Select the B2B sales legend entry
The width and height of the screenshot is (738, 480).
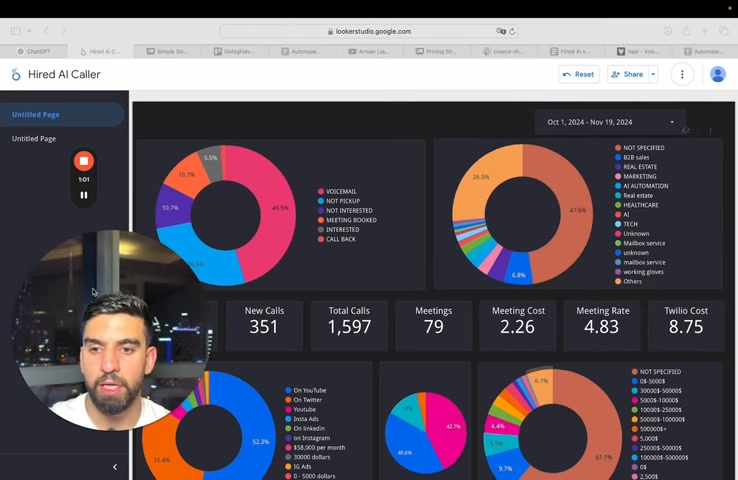632,157
